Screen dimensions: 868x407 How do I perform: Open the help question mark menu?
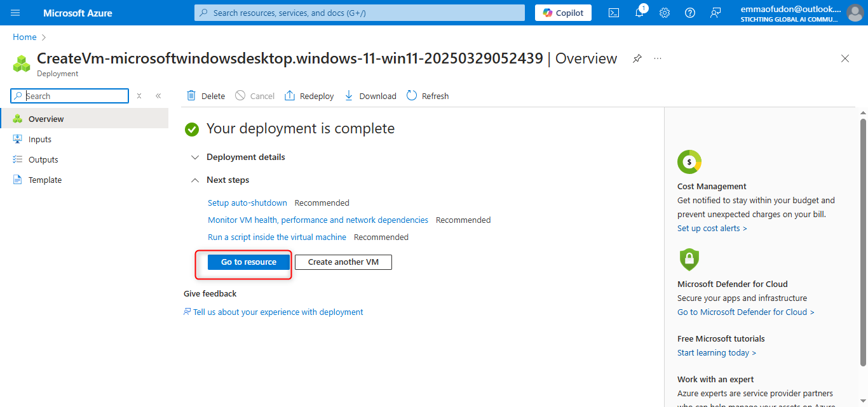(x=690, y=13)
